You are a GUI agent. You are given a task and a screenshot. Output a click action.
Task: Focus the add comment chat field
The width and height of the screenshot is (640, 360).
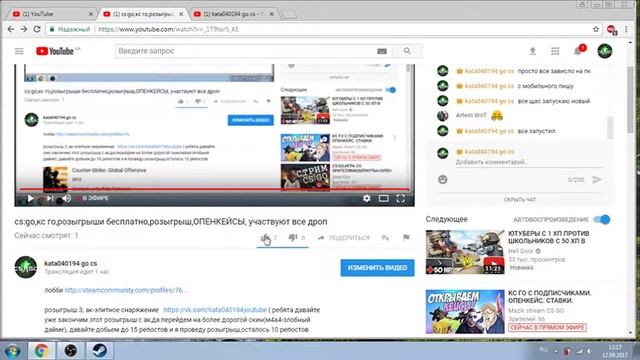[x=529, y=162]
